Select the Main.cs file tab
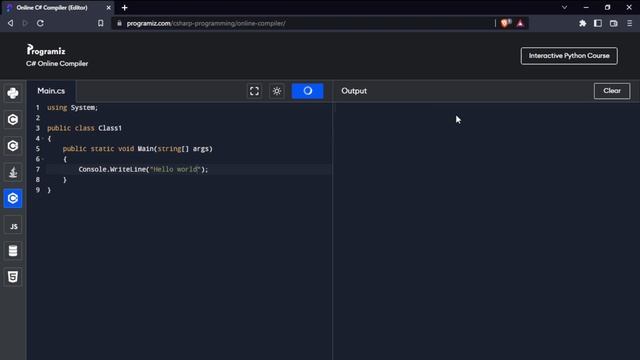Screen dimensions: 640x360 tap(51, 91)
